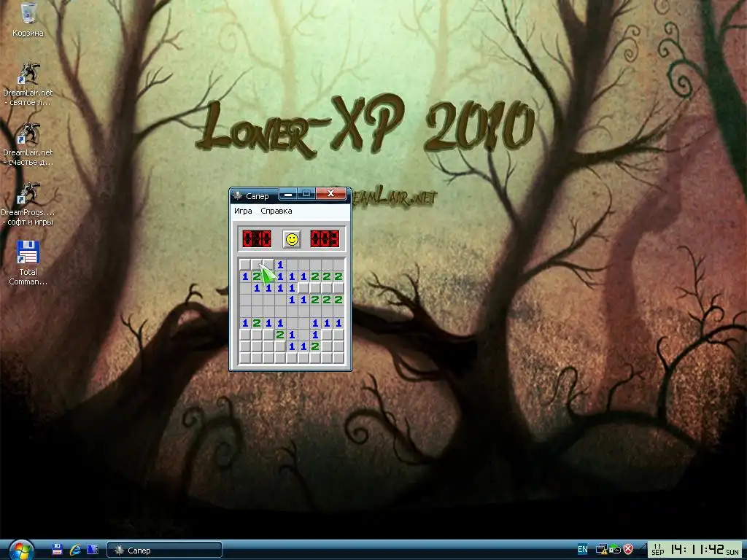
Task: Close the Сапер window
Action: pos(330,193)
